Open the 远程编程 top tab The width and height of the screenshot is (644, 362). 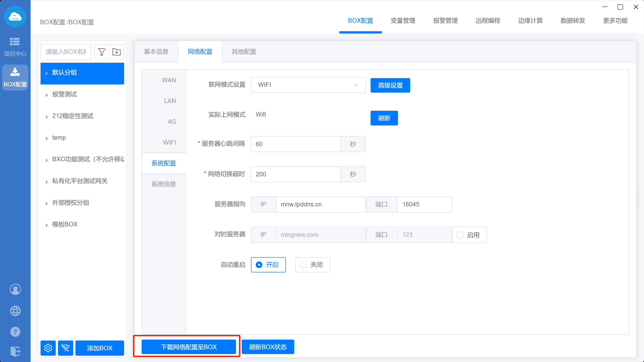pyautogui.click(x=488, y=21)
